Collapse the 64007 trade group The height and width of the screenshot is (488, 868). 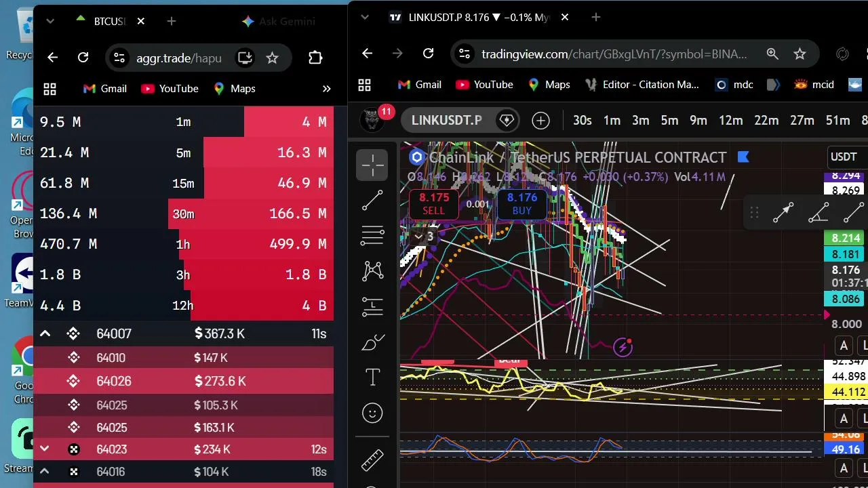45,333
